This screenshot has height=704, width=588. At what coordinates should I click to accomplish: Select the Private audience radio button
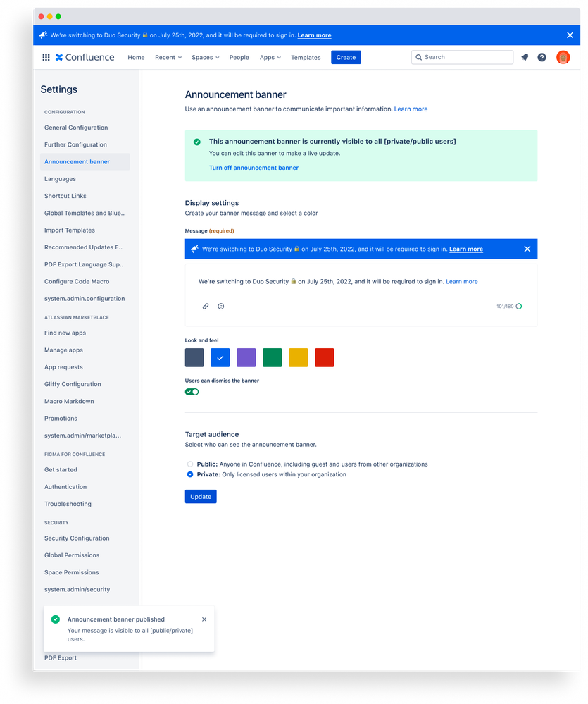tap(190, 474)
